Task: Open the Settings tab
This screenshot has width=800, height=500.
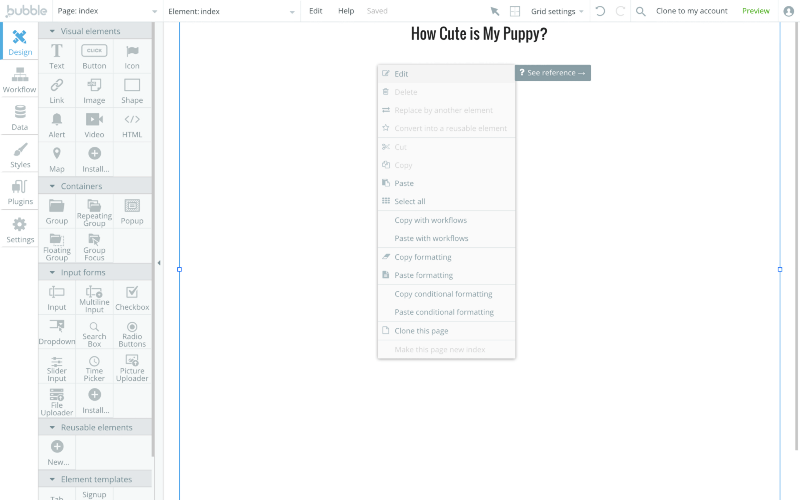Action: click(x=20, y=230)
